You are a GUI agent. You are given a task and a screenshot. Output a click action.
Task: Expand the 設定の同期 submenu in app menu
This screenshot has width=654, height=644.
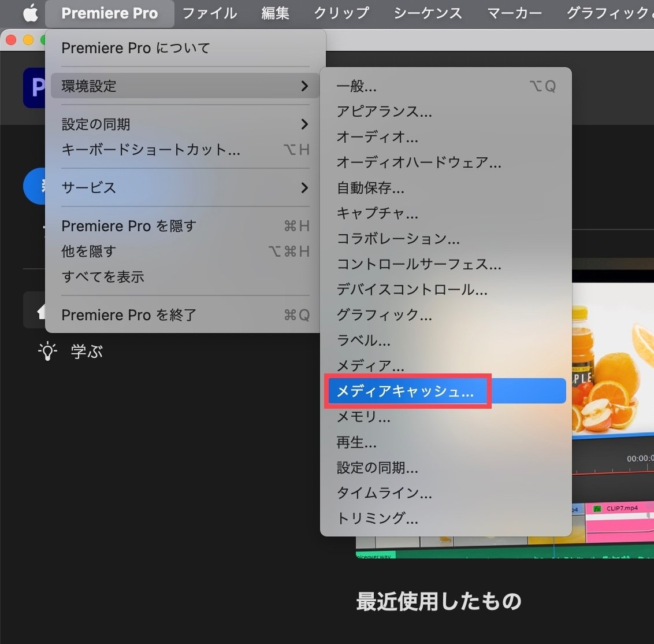(x=185, y=124)
